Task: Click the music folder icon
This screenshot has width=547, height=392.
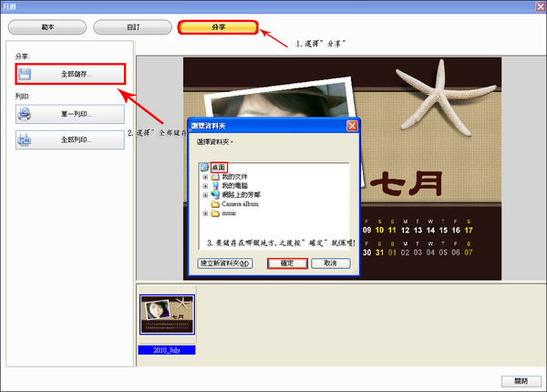Action: [x=215, y=213]
